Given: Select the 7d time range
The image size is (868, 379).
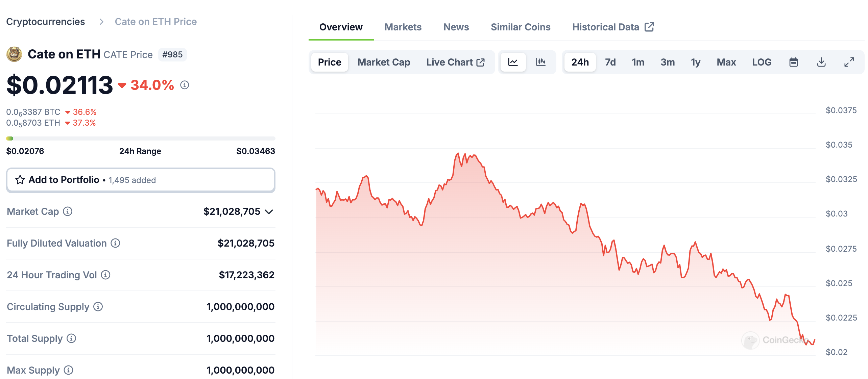Looking at the screenshot, I should pos(610,62).
